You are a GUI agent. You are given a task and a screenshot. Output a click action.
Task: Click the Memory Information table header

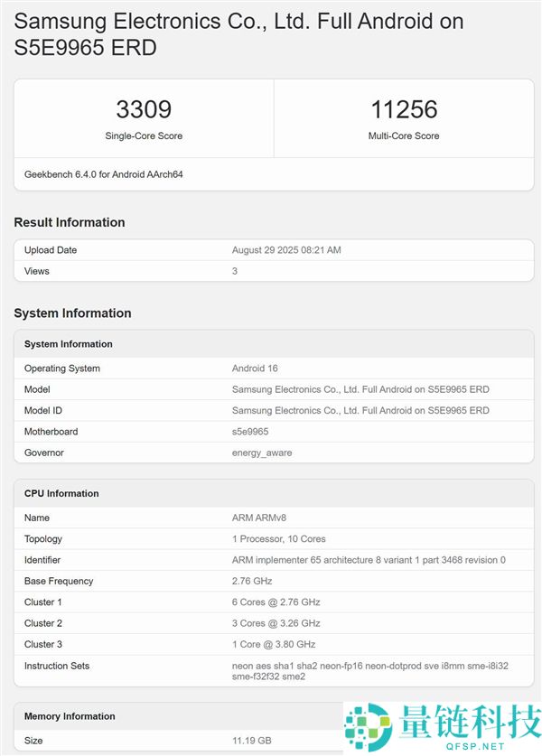pyautogui.click(x=70, y=716)
